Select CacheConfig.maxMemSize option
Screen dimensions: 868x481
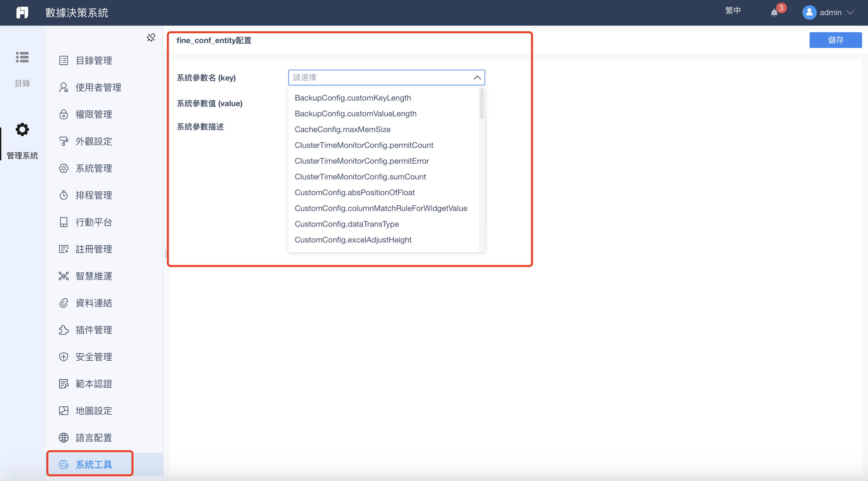click(x=383, y=129)
